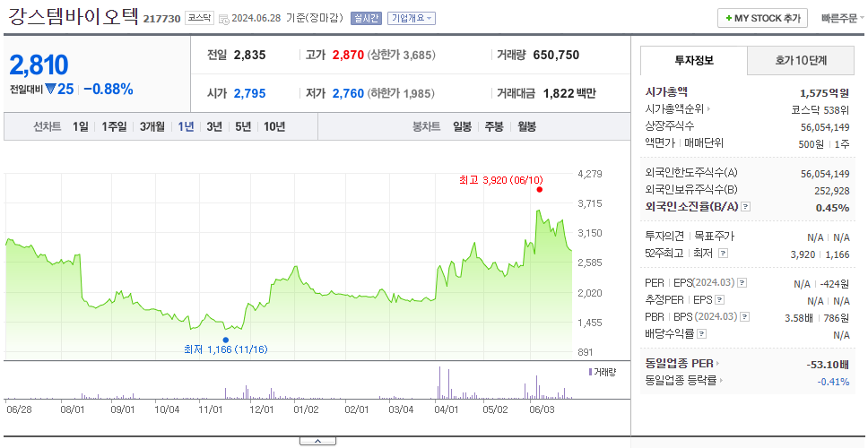Image resolution: width=868 pixels, height=448 pixels.
Task: Click the 최고 3,920 (06/10) label
Action: pyautogui.click(x=501, y=180)
